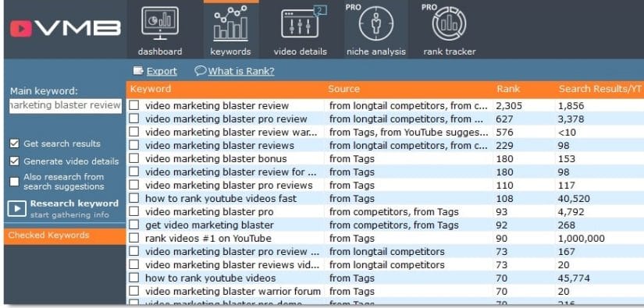Check how to rank youtube videos fast

134,199
